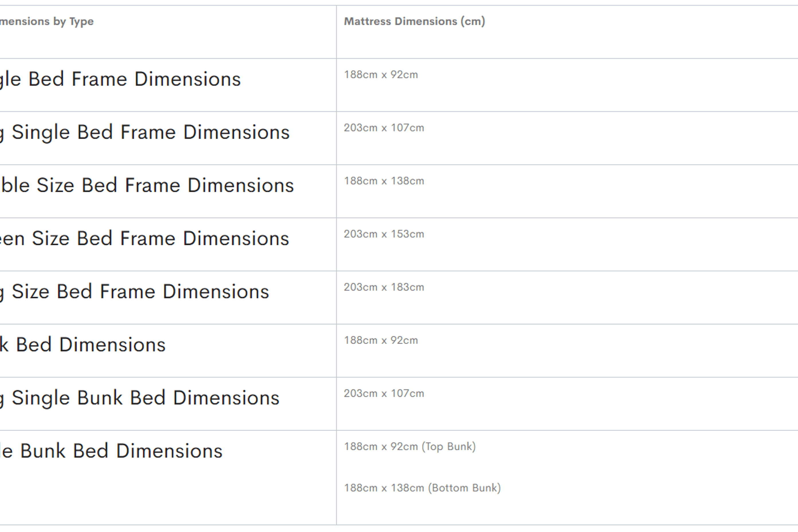Select 203cm x 107cm in King Single Bunk row
This screenshot has height=532, width=798.
[x=384, y=394]
